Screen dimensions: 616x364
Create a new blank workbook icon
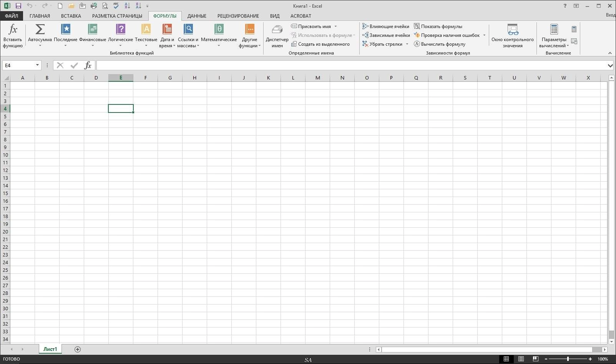click(x=60, y=6)
